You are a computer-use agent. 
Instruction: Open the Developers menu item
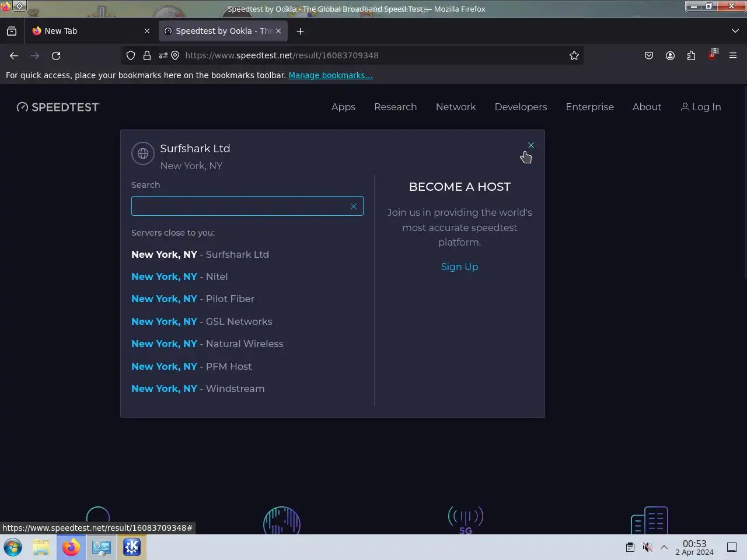521,107
